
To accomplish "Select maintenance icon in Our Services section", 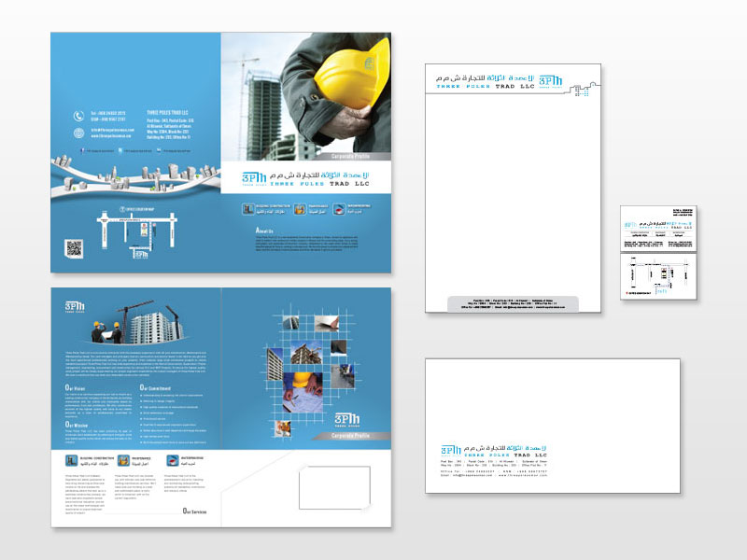I will click(x=123, y=460).
